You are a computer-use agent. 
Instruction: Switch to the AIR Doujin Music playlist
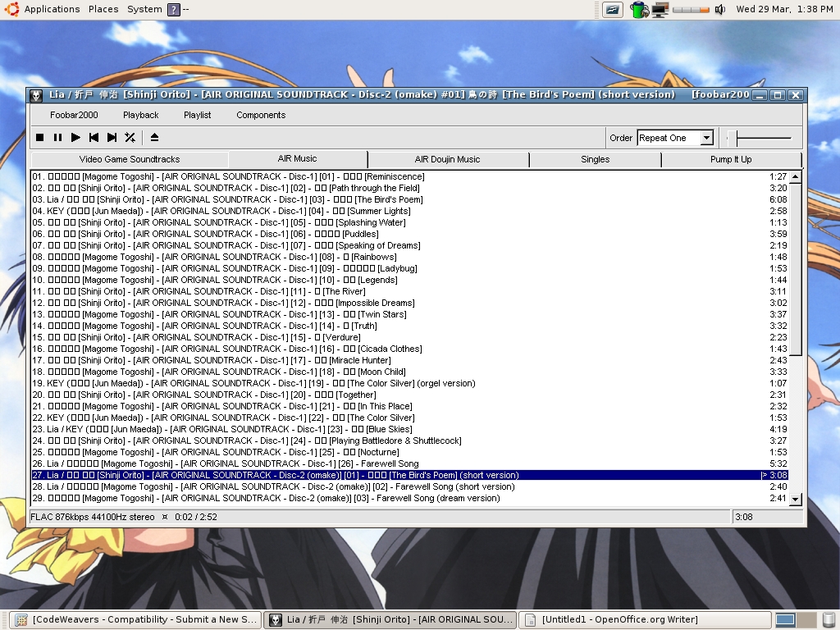[x=448, y=158]
